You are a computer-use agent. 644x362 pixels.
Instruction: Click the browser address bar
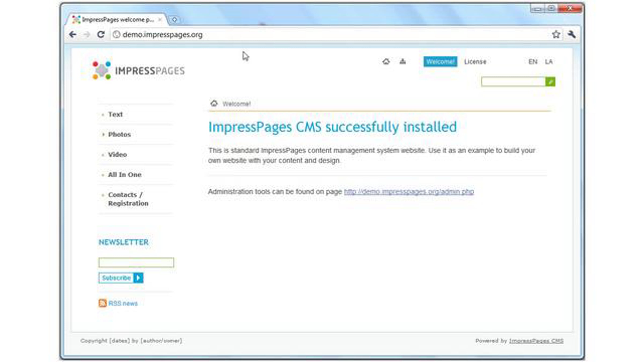[322, 35]
